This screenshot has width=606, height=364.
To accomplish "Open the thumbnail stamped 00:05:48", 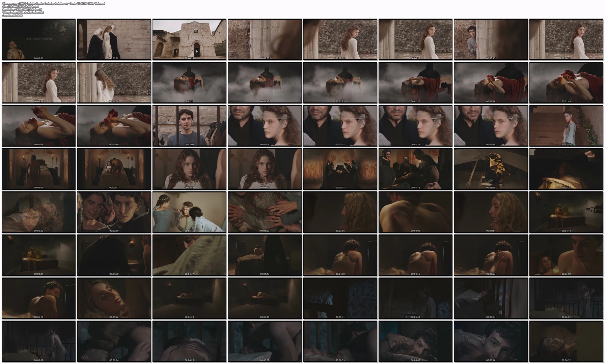I will point(415,298).
